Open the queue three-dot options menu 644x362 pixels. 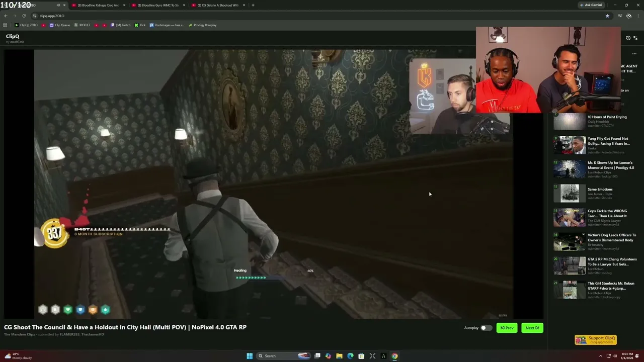click(634, 54)
